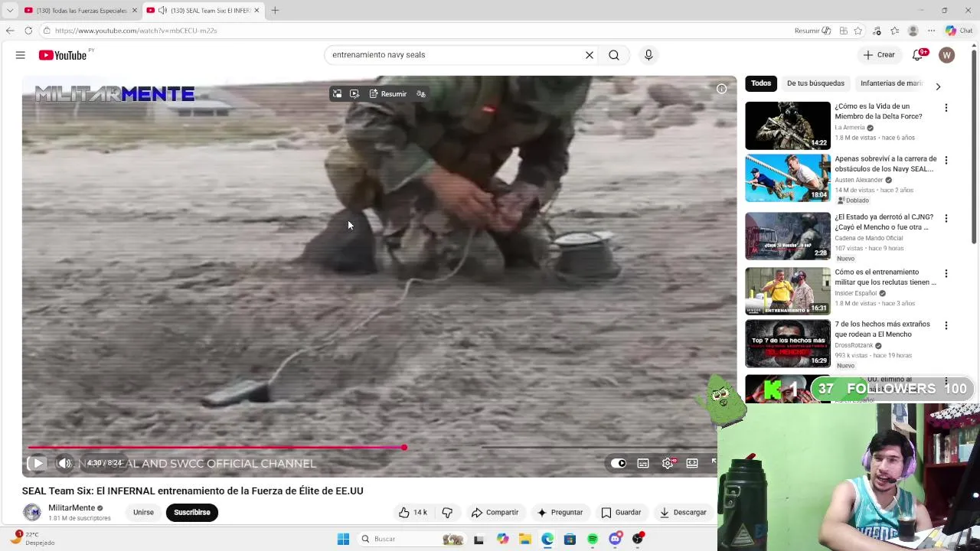Open the YouTube guide hamburger menu

[x=21, y=55]
